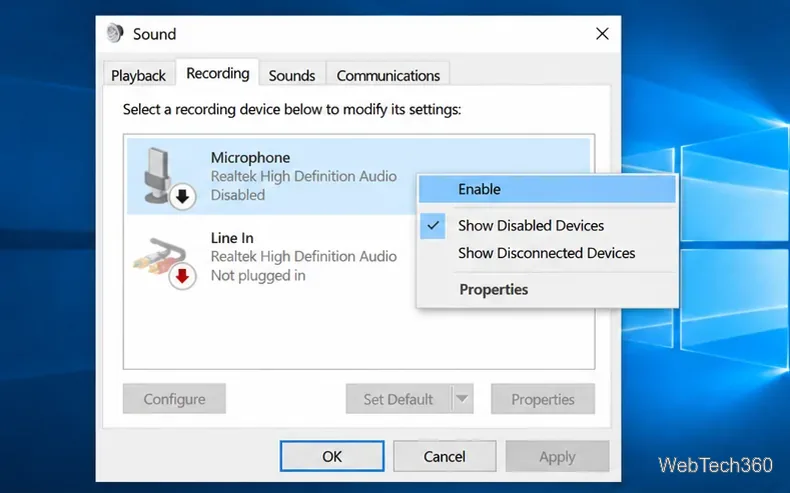Toggle Show Disconnected Devices option

(547, 253)
